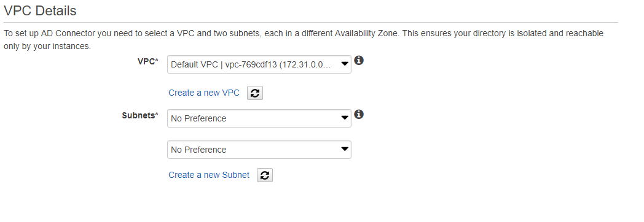Click the AD Connector setup description text
The image size is (644, 222).
(x=304, y=40)
